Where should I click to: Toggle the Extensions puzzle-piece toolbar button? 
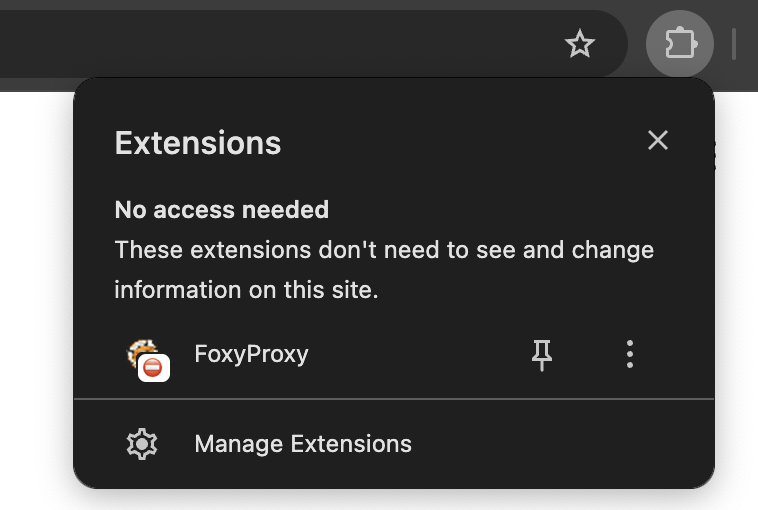[x=680, y=44]
